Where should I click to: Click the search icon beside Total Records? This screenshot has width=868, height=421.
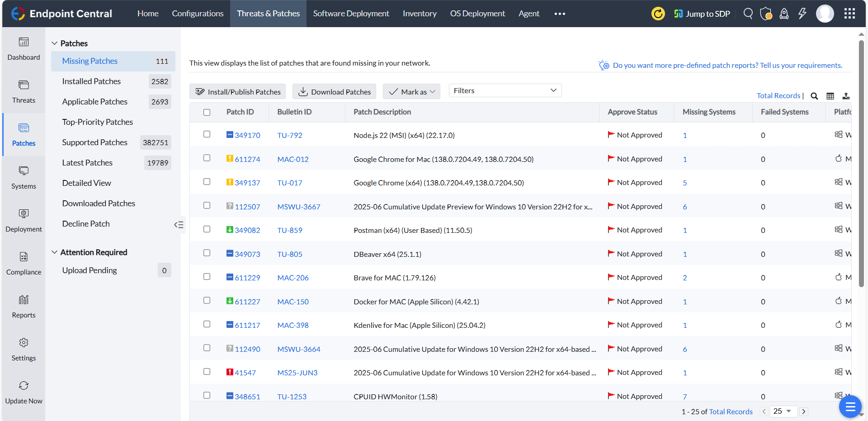[x=814, y=96]
